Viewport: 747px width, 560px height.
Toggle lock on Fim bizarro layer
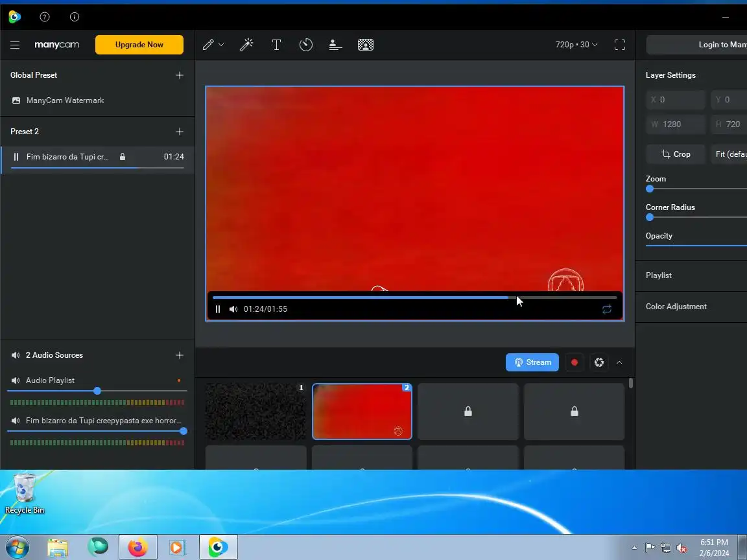pos(123,157)
